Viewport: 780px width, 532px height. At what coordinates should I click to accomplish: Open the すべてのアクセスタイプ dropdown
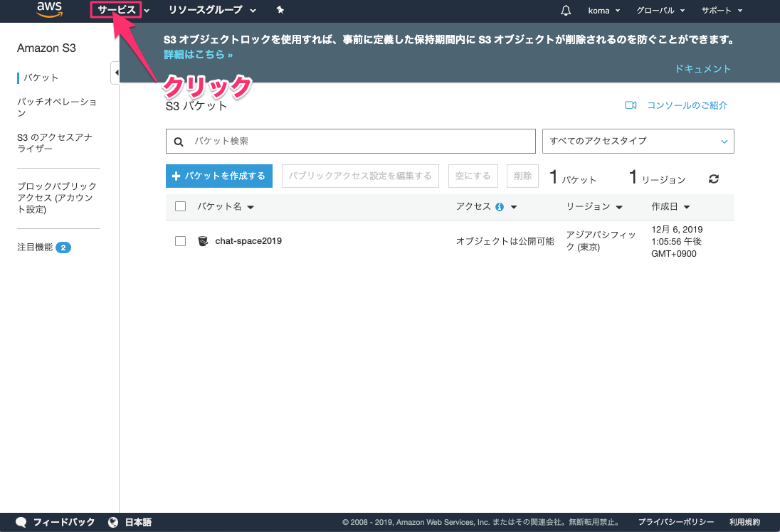pos(638,141)
